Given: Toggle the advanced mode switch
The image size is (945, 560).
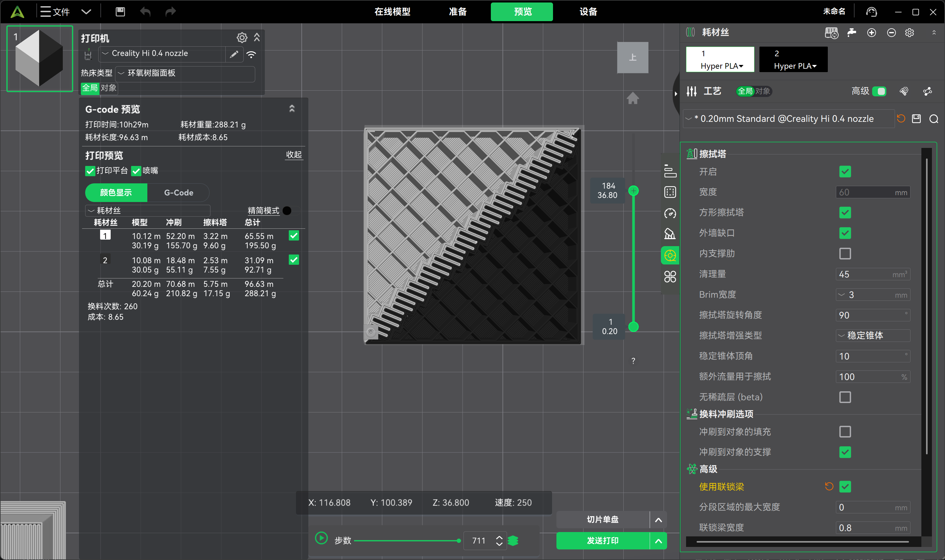Looking at the screenshot, I should pyautogui.click(x=879, y=91).
